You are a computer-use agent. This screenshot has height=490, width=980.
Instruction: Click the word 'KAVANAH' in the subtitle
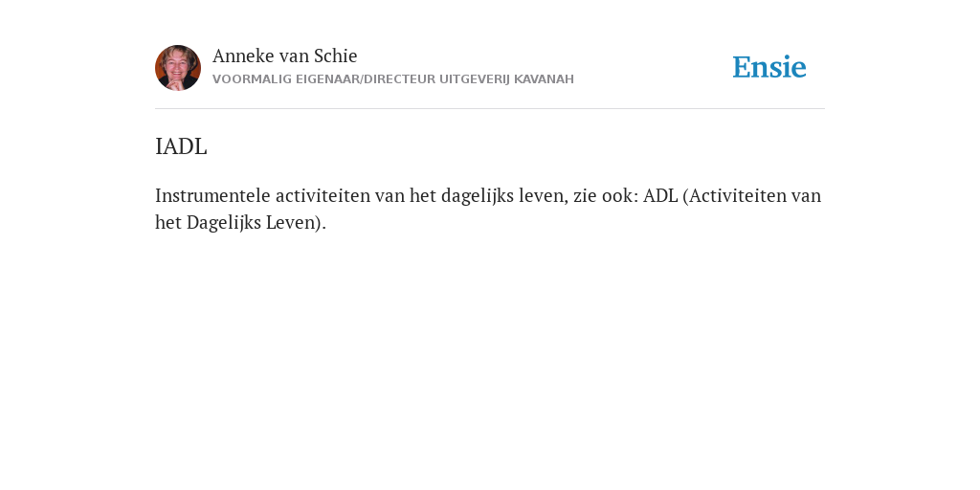point(544,79)
